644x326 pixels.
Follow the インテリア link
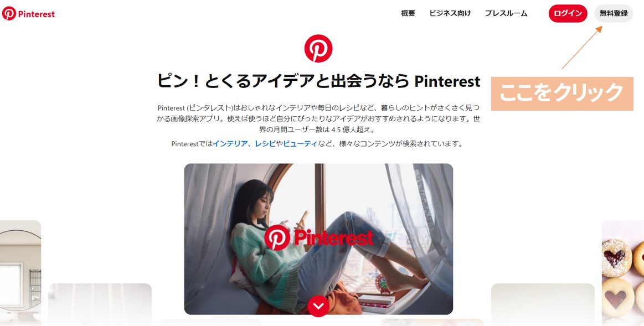point(230,144)
